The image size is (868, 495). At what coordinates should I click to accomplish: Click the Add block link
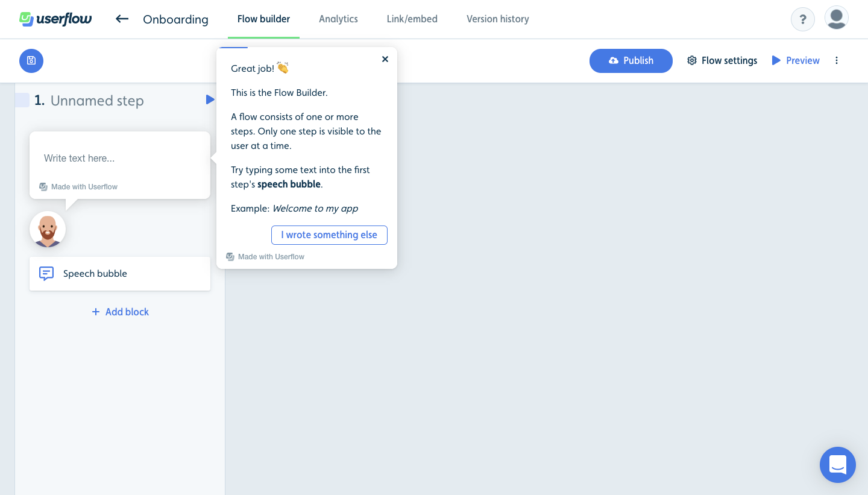tap(120, 312)
